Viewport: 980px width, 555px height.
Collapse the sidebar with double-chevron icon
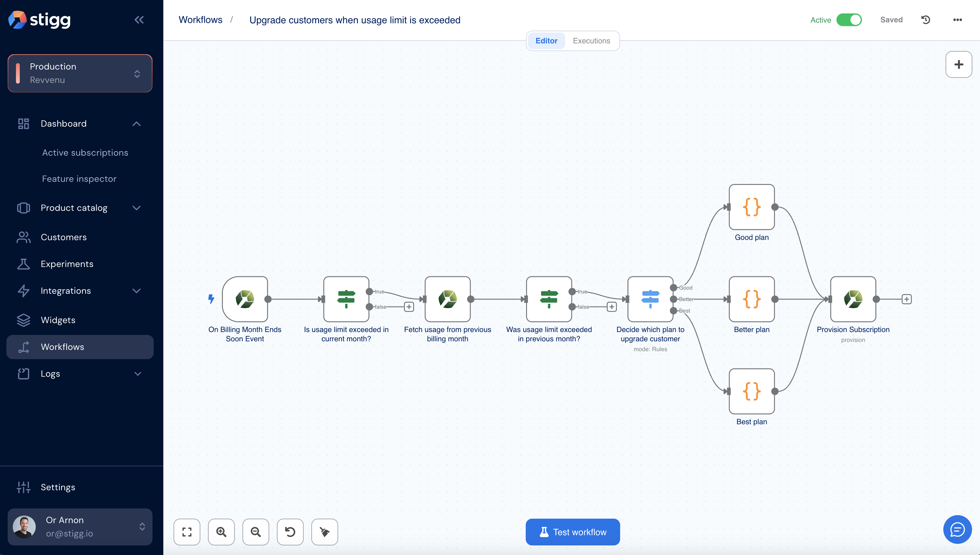tap(139, 20)
